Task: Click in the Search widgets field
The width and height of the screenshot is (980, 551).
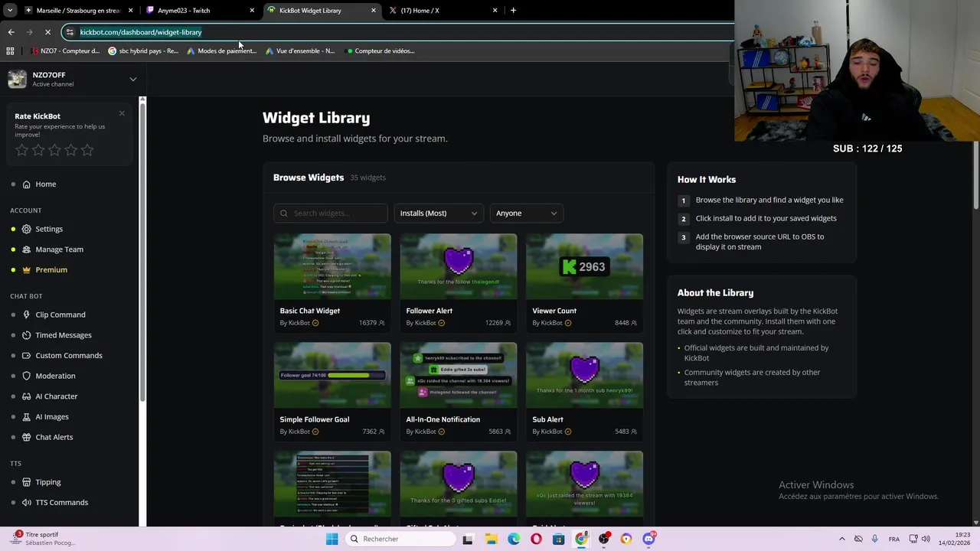Action: (331, 214)
